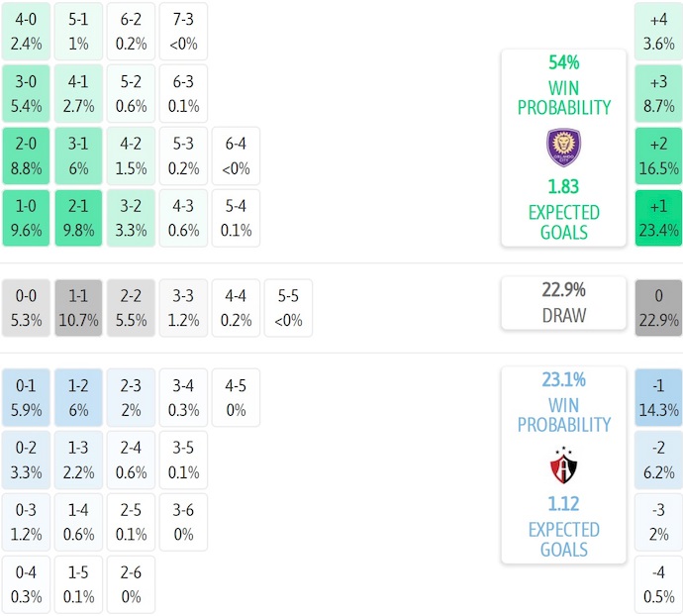Click the 1-1 draw score cell
The height and width of the screenshot is (616, 683).
[x=78, y=308]
